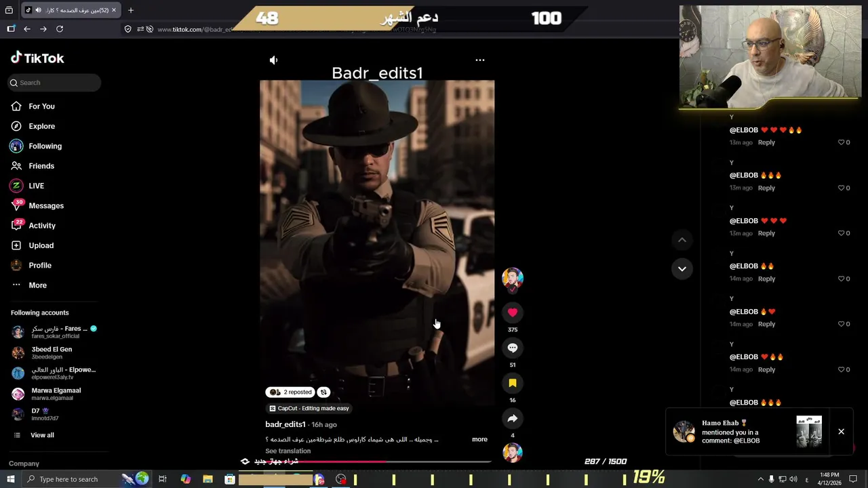Close the Hamo Ehab mention notification
The image size is (868, 488).
pos(841,432)
